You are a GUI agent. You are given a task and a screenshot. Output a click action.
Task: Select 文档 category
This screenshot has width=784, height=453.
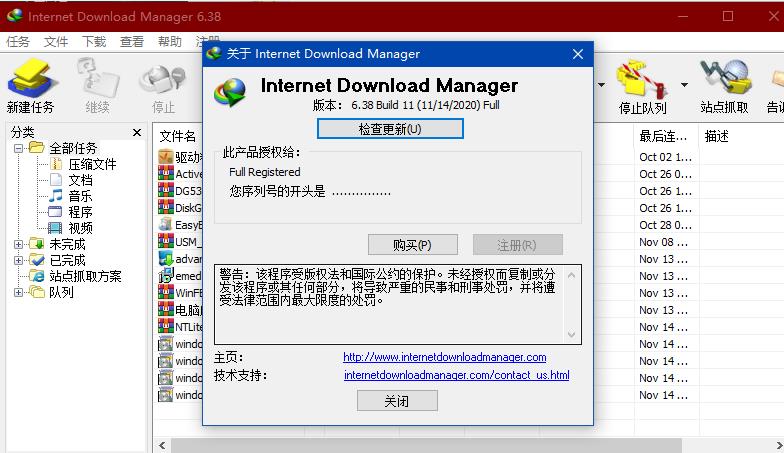pos(80,180)
